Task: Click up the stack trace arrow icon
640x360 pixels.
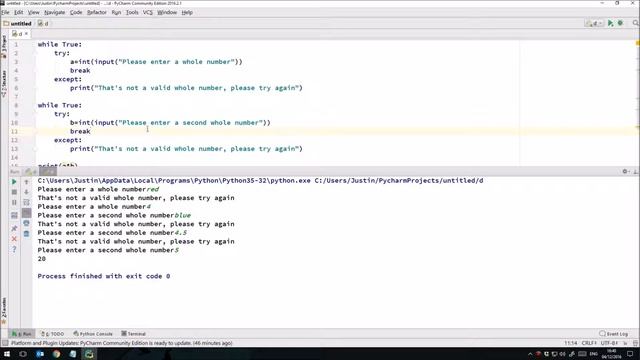Action: coord(27,182)
